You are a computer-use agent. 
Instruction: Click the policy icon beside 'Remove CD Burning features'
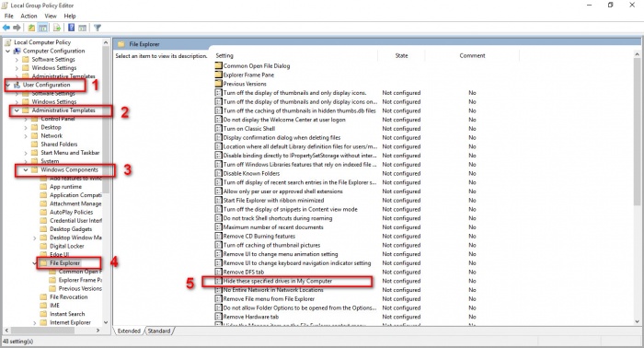219,237
